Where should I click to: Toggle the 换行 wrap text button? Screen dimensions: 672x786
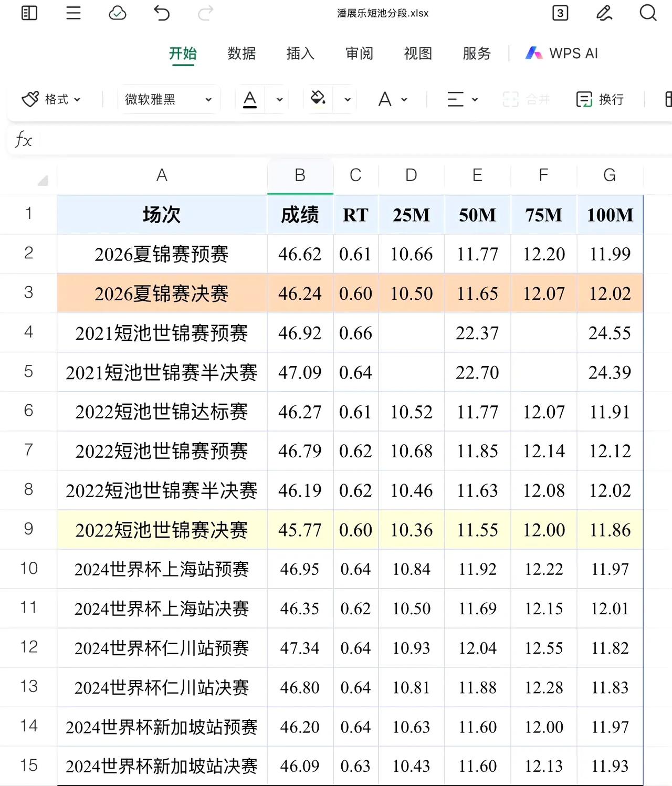tap(600, 99)
